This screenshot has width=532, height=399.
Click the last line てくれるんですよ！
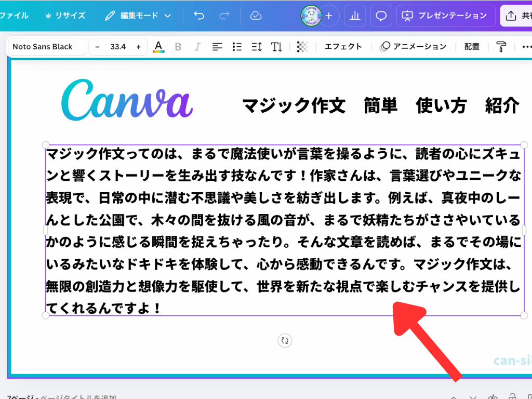tap(104, 309)
